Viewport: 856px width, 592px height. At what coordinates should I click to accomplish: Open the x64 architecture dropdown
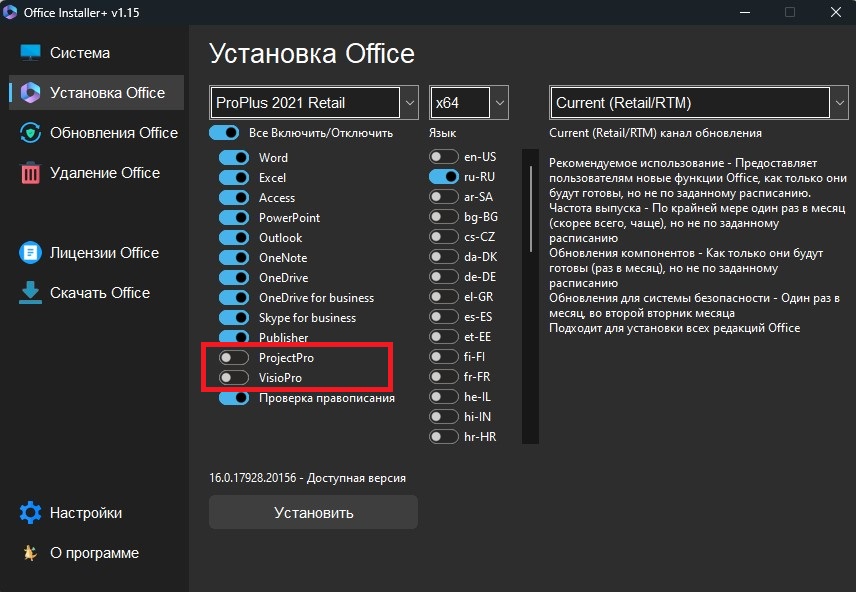(469, 102)
